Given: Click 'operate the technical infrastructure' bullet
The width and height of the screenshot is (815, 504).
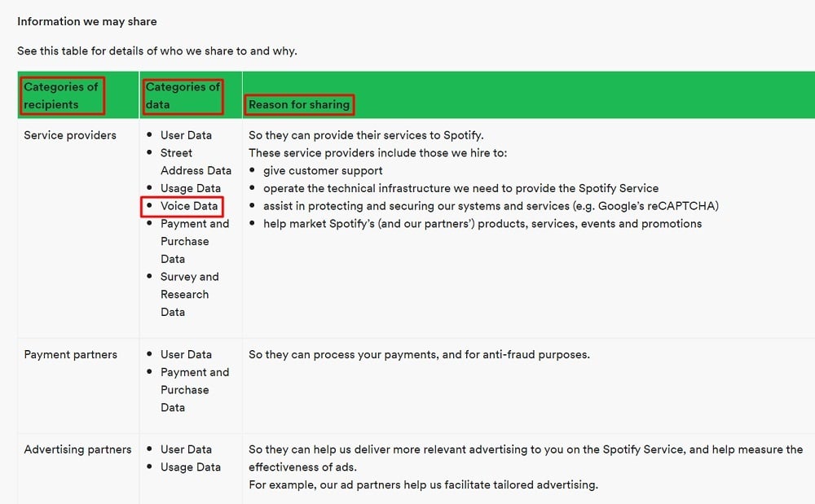Looking at the screenshot, I should click(x=461, y=188).
